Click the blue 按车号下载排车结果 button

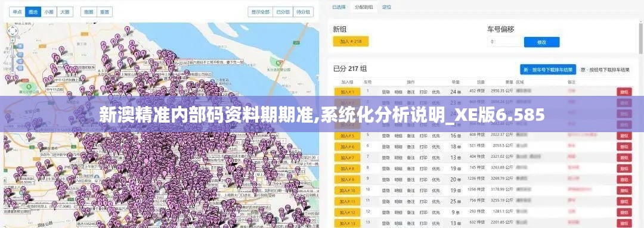pos(548,70)
